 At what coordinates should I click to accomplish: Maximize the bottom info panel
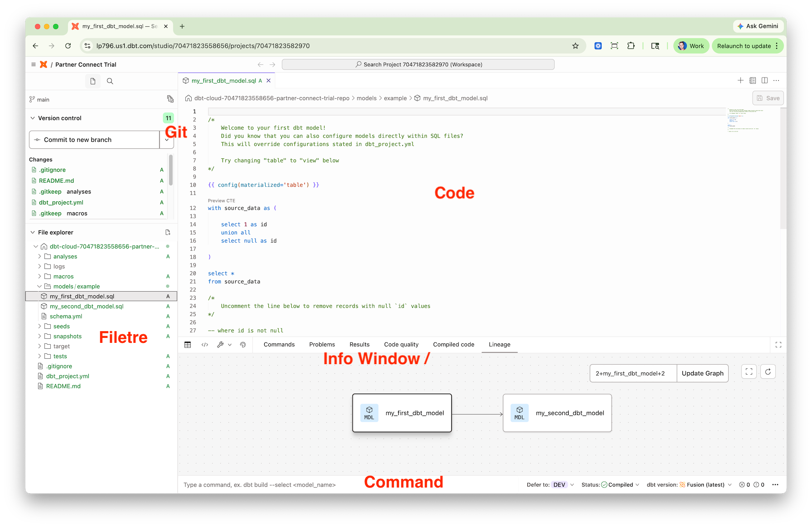(x=778, y=345)
